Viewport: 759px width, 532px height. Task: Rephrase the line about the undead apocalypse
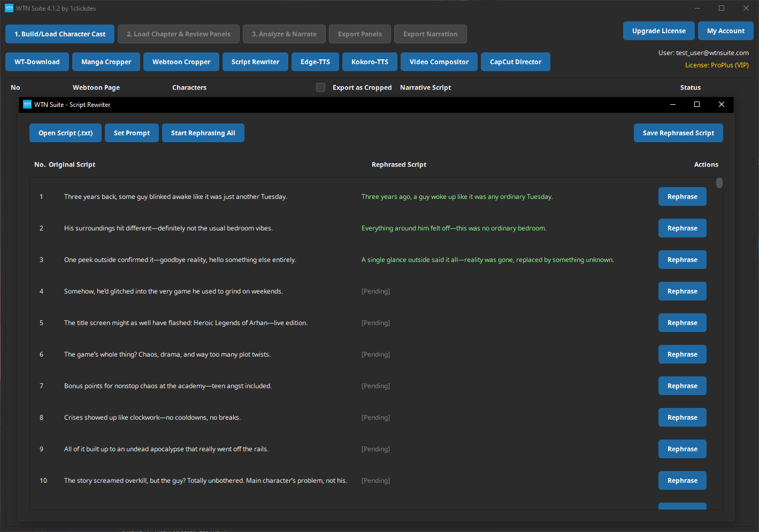682,449
